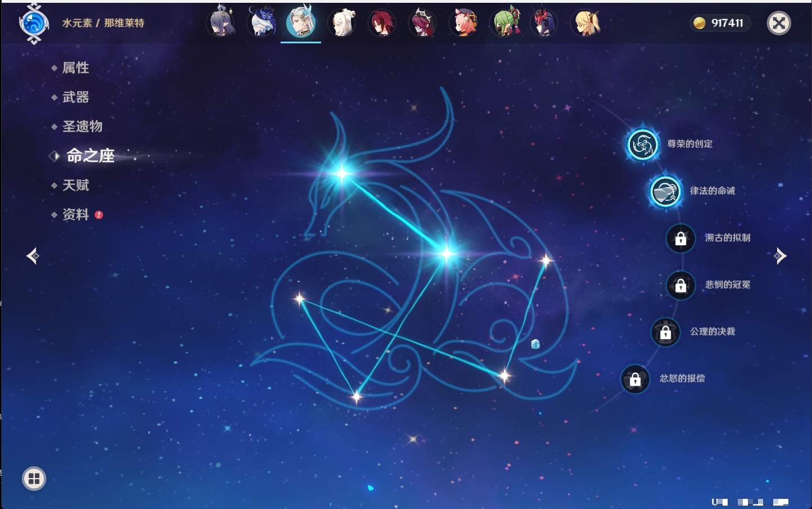Select the locked 忿怒的报偿 constellation node
Screen dimensions: 812x509
click(635, 379)
